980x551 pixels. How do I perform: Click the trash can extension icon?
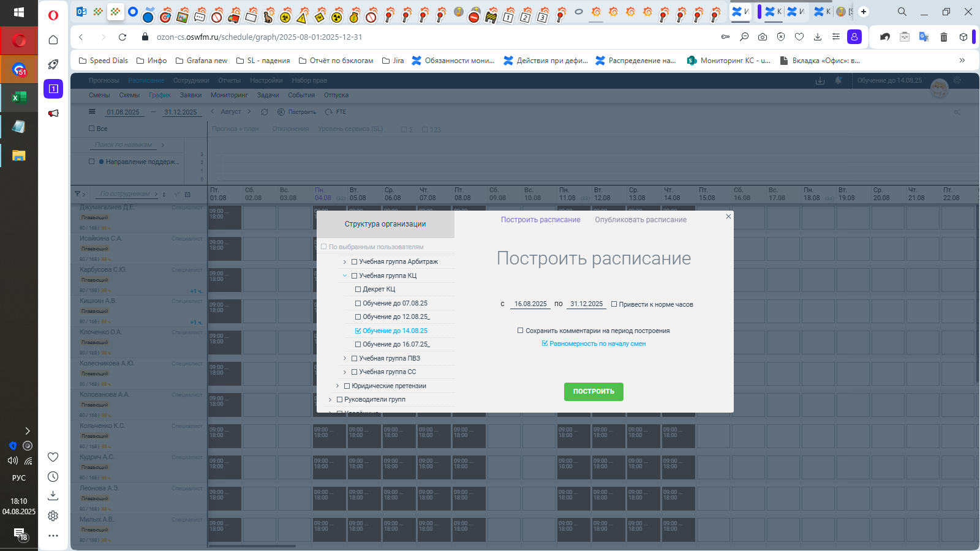pyautogui.click(x=944, y=37)
